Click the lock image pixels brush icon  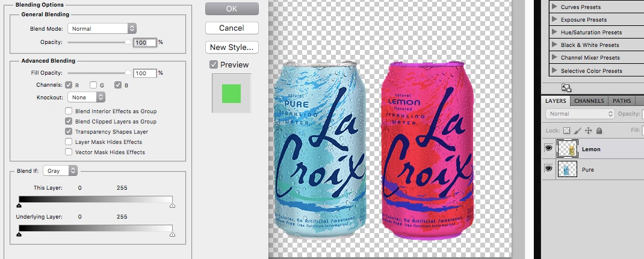tap(577, 131)
